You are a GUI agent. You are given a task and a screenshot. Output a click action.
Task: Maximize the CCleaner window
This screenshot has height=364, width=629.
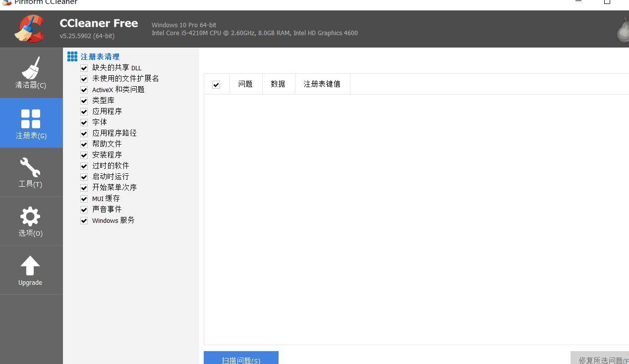point(607,2)
